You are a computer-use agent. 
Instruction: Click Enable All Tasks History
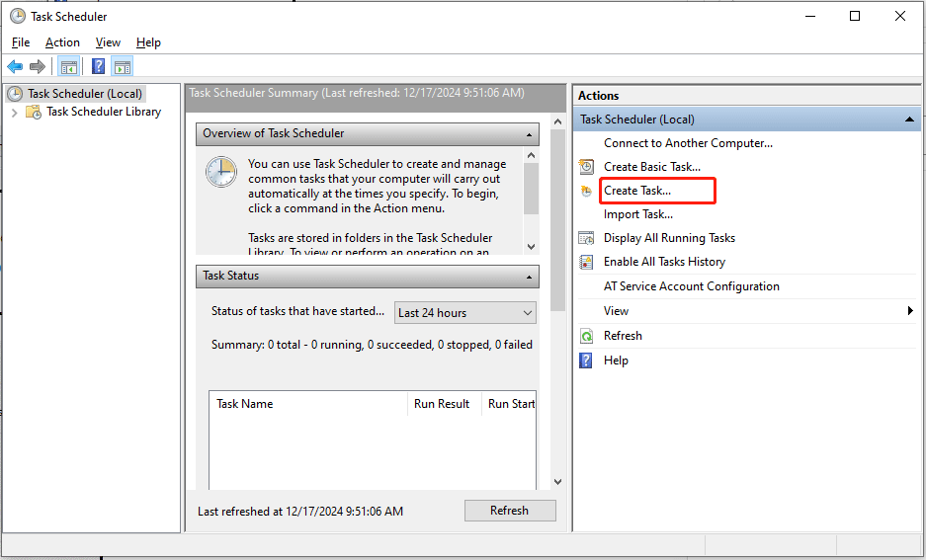[x=664, y=262]
